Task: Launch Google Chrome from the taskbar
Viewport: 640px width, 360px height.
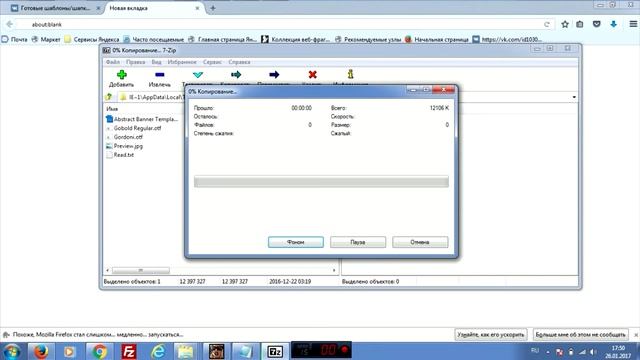Action: click(99, 351)
